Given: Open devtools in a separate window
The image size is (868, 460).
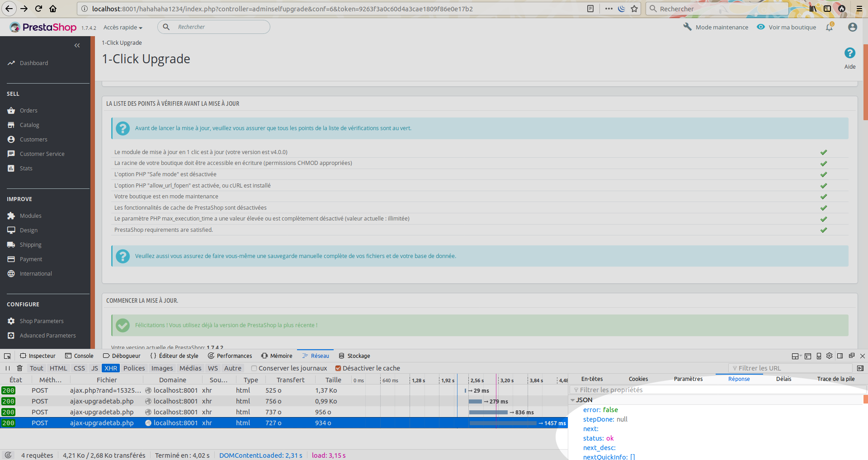Looking at the screenshot, I should pos(852,356).
